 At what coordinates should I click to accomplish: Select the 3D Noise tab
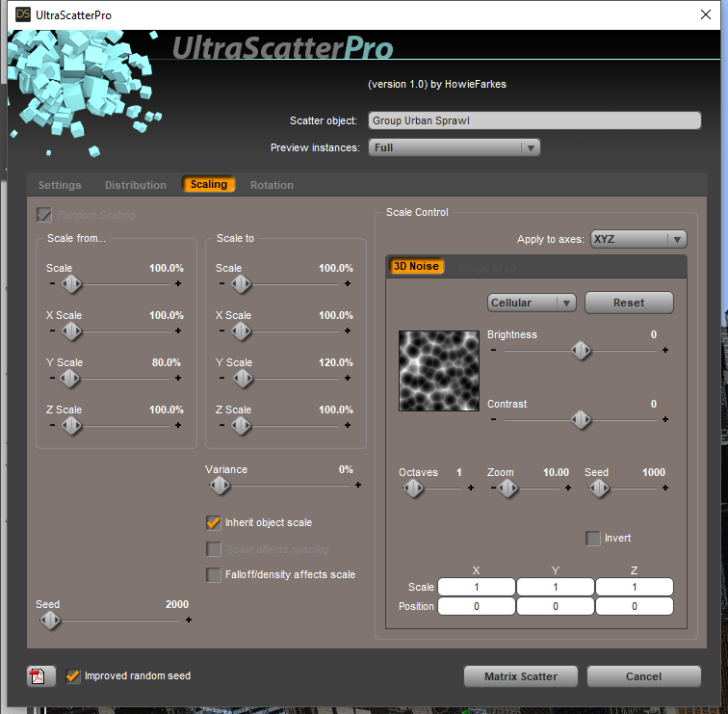(x=416, y=266)
